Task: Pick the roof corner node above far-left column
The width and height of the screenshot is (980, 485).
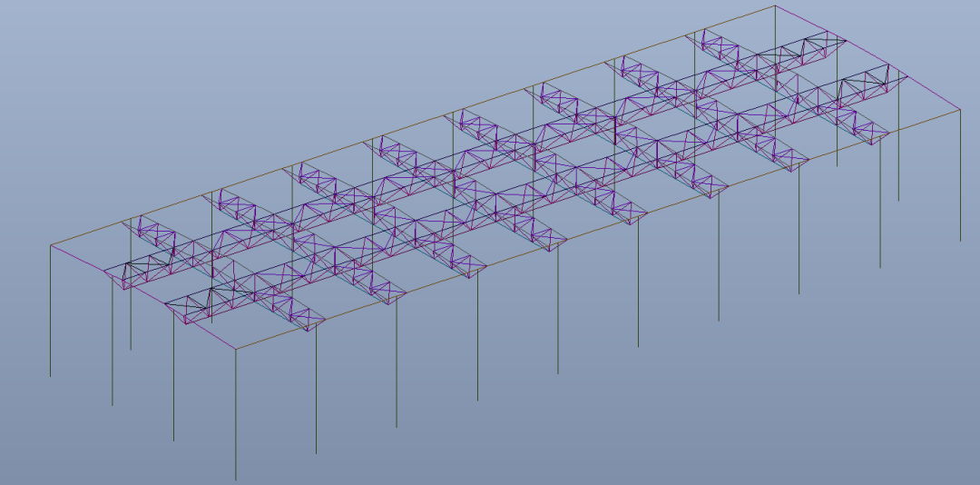Action: pyautogui.click(x=51, y=245)
